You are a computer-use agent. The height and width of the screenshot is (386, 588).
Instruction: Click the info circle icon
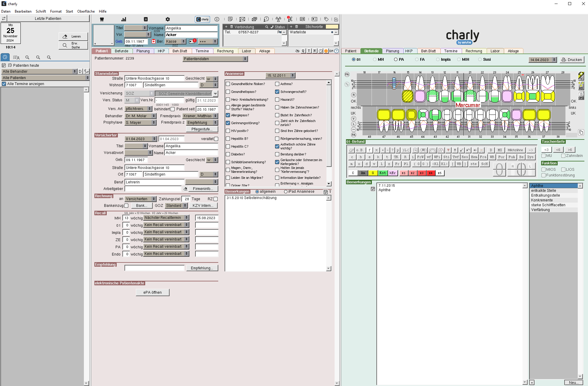click(217, 19)
